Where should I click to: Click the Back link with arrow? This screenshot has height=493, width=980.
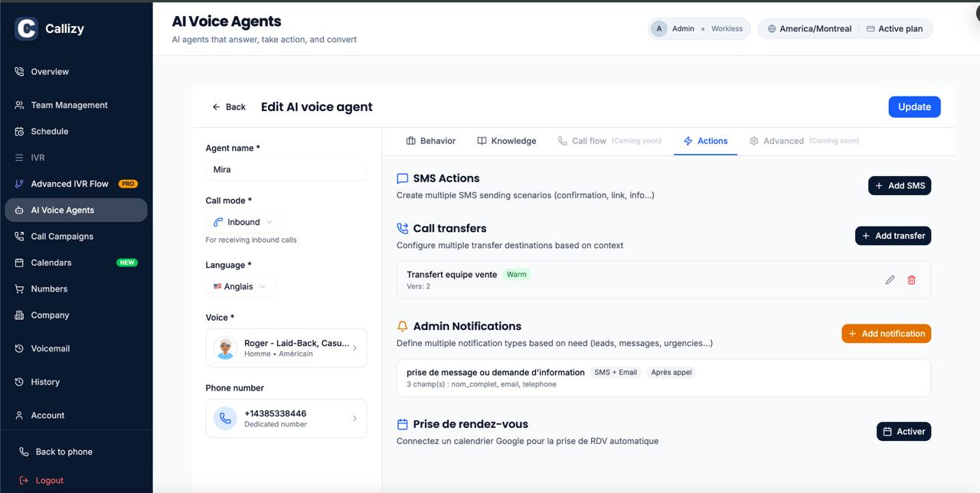click(x=229, y=107)
